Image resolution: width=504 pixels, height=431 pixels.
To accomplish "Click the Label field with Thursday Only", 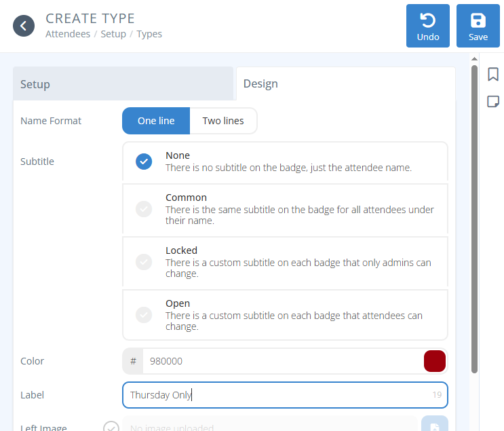I will point(285,395).
